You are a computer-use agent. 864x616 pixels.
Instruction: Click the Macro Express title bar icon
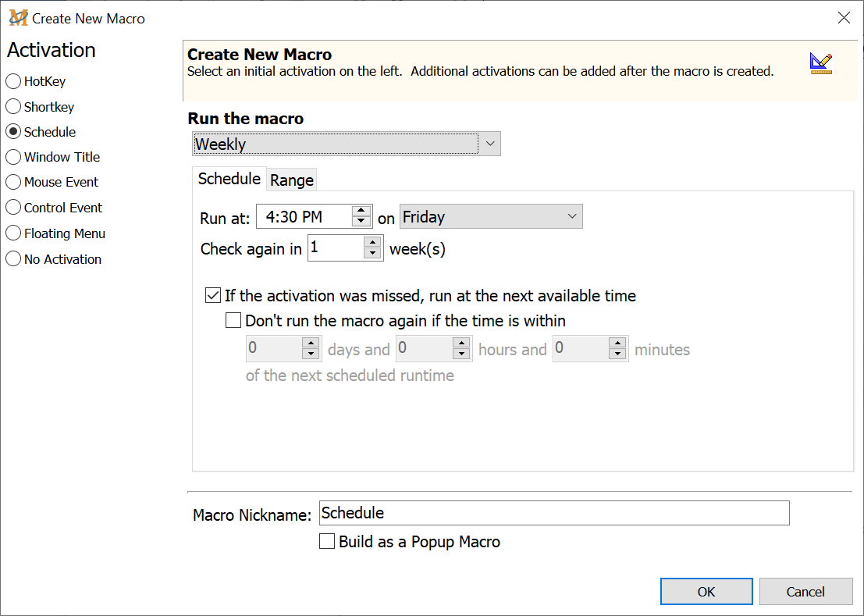coord(18,18)
